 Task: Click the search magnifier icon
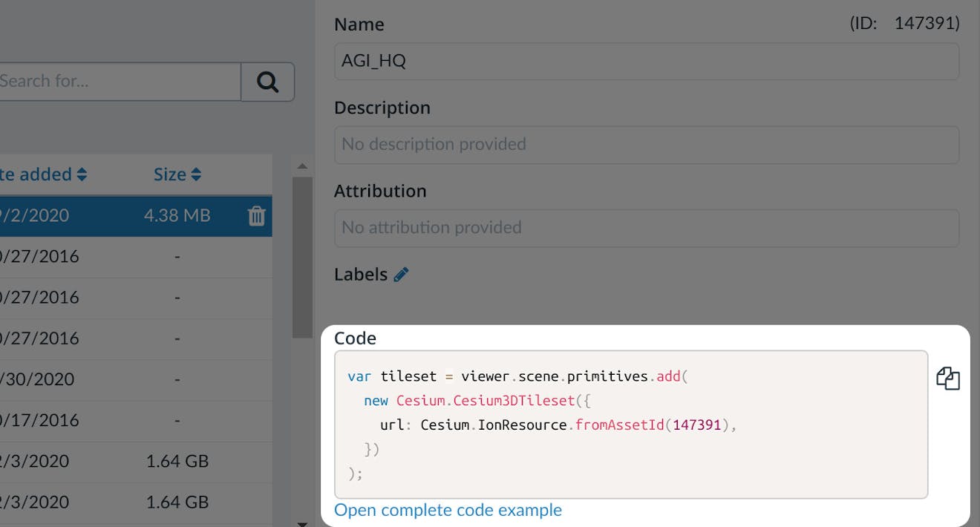267,82
